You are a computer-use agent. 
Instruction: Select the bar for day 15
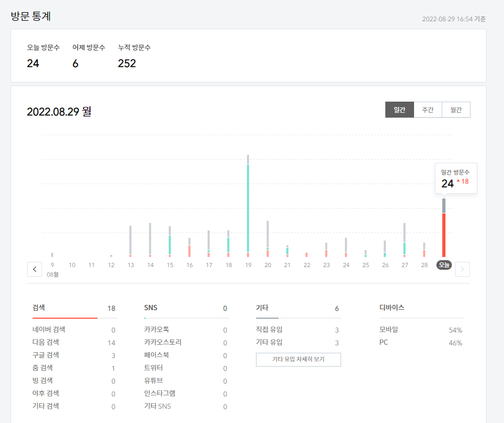(x=170, y=242)
